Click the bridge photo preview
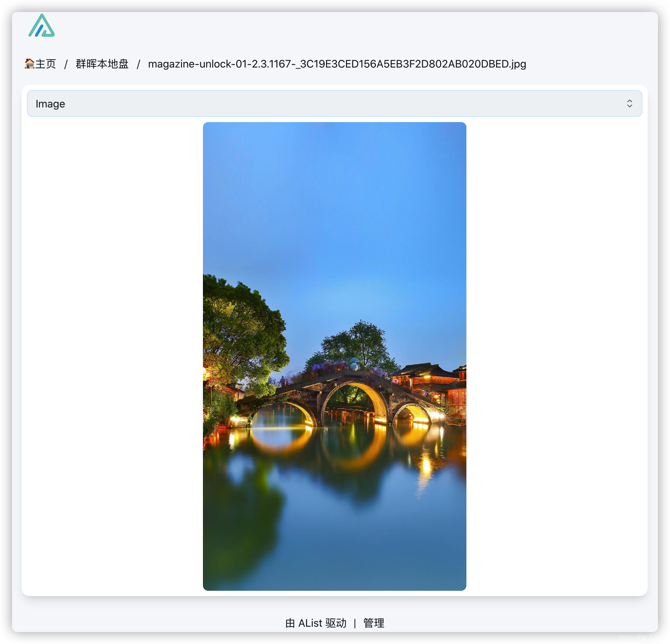 click(x=334, y=356)
